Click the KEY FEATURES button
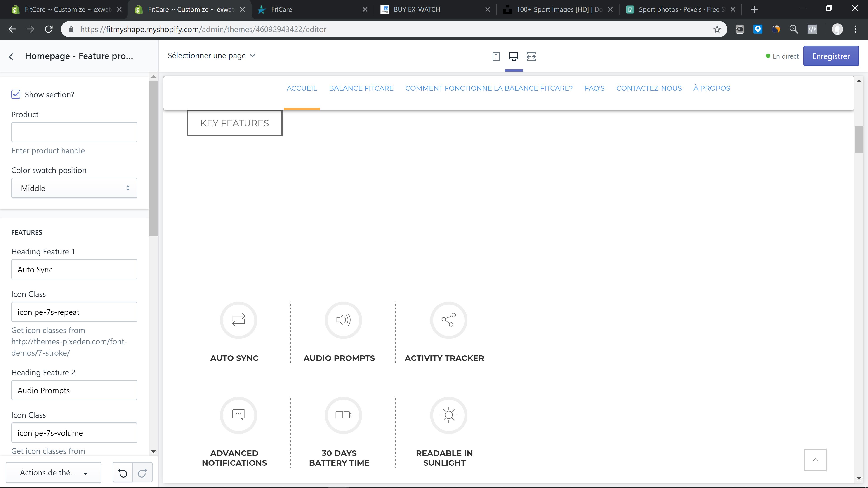Screen dimensions: 868x488 point(235,123)
